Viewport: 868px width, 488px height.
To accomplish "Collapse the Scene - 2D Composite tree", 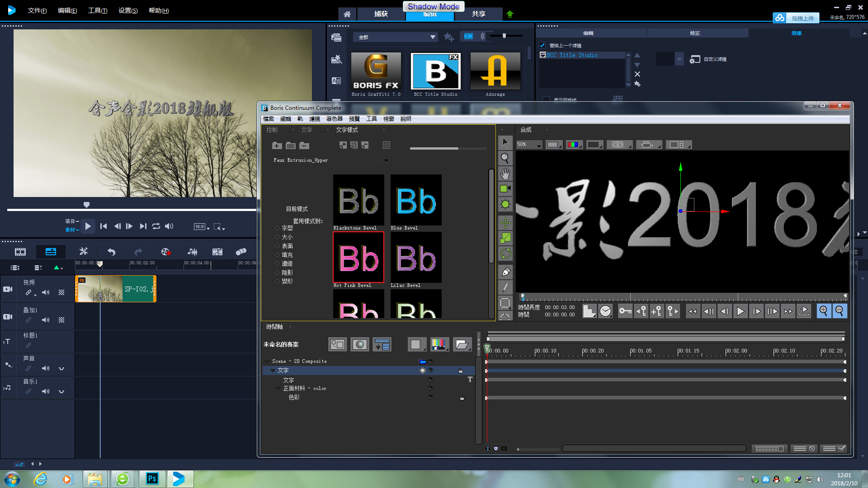I will [x=267, y=361].
